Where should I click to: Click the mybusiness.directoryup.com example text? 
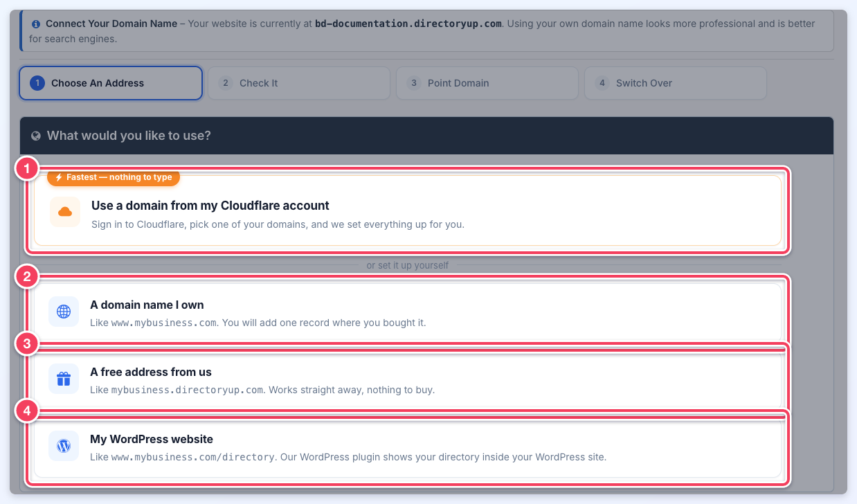pyautogui.click(x=187, y=390)
